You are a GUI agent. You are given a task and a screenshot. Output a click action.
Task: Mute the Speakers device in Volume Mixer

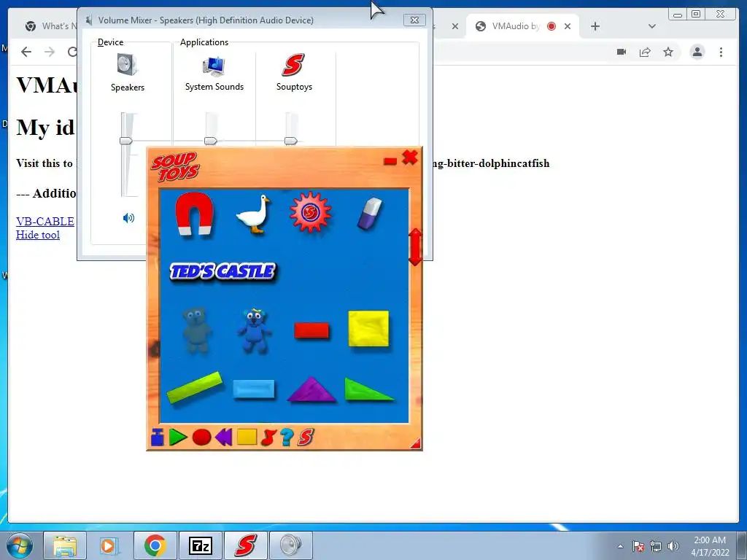coord(128,218)
